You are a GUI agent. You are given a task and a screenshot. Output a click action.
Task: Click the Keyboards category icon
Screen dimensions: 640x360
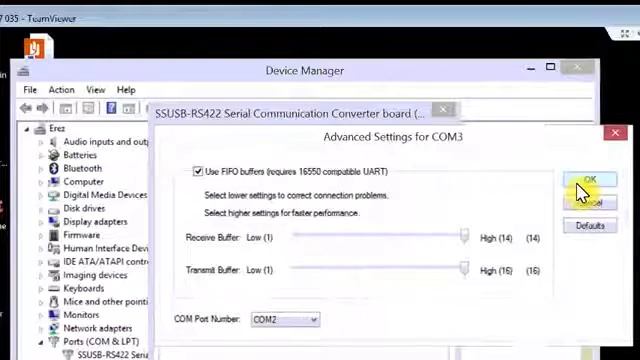click(x=53, y=289)
